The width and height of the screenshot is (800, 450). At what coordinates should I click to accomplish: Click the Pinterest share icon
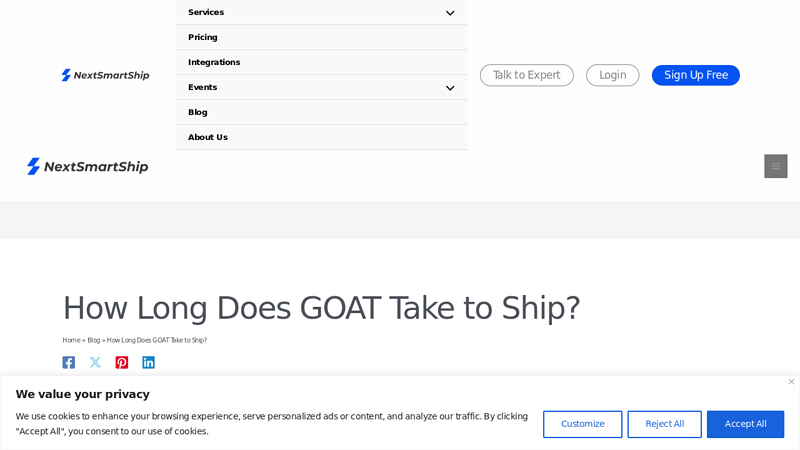coord(122,363)
